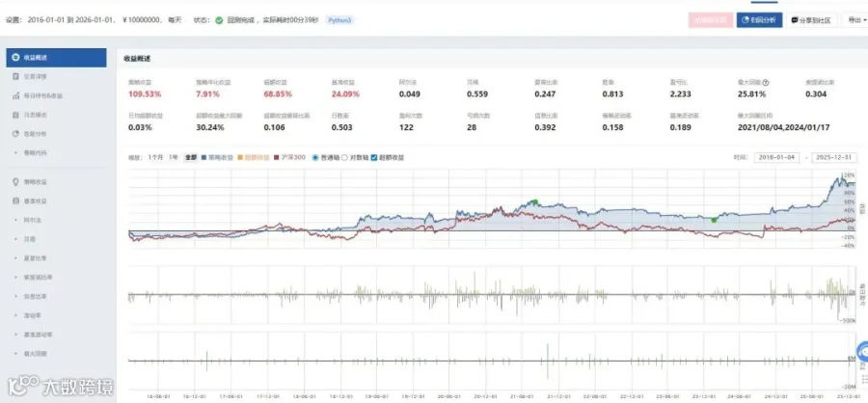Viewport: 868px width, 403px height.
Task: Select 索提诺比率 in the sidebar metrics list
Action: [x=39, y=278]
